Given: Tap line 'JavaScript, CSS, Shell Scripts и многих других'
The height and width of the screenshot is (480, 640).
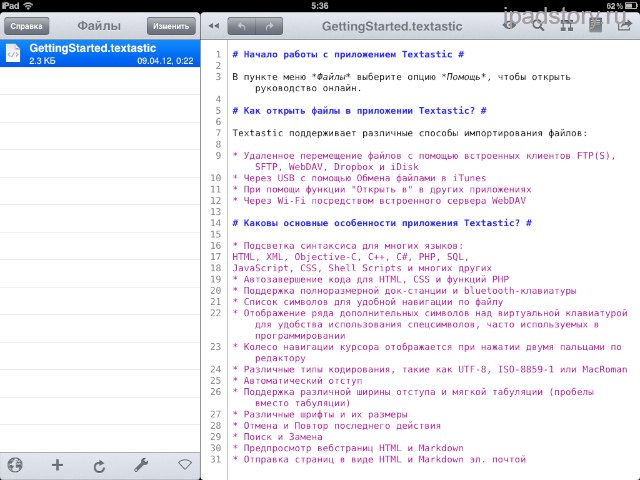Looking at the screenshot, I should point(362,268).
